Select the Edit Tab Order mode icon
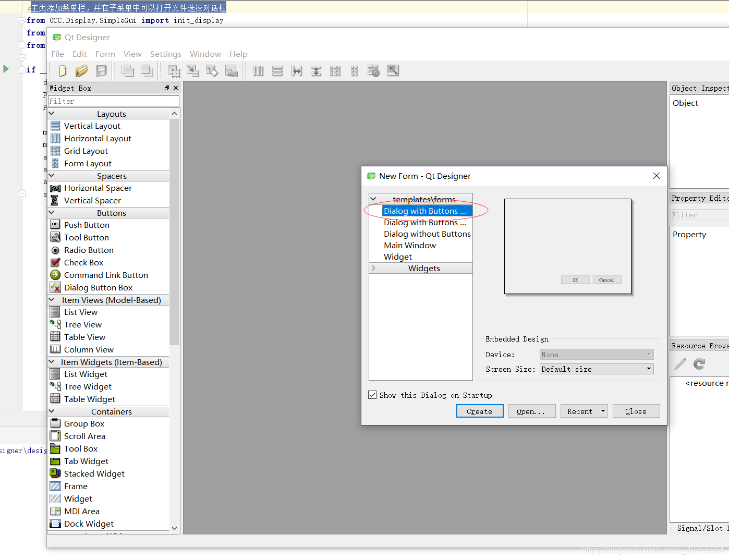 tap(232, 71)
